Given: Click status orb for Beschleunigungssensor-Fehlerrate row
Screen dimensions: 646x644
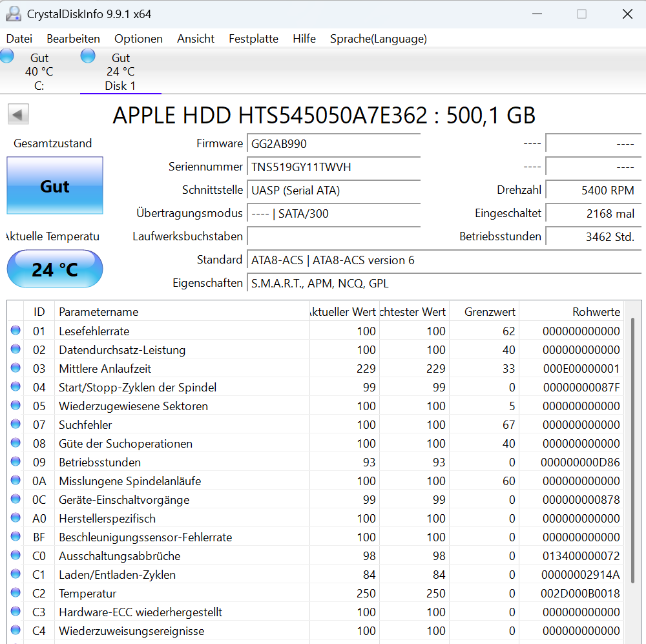Looking at the screenshot, I should (x=16, y=537).
